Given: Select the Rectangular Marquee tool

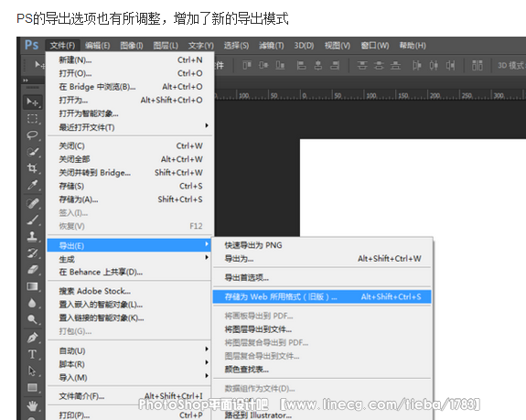Looking at the screenshot, I should (x=32, y=119).
